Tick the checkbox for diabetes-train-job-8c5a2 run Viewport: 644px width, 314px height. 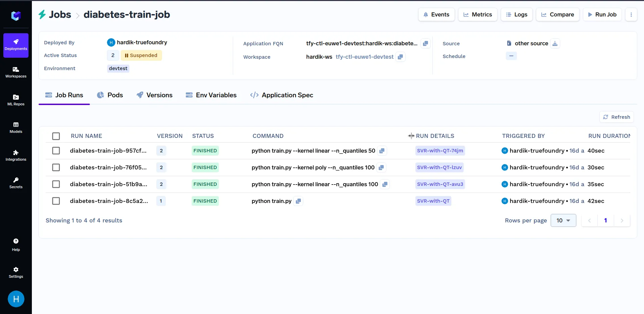[56, 201]
